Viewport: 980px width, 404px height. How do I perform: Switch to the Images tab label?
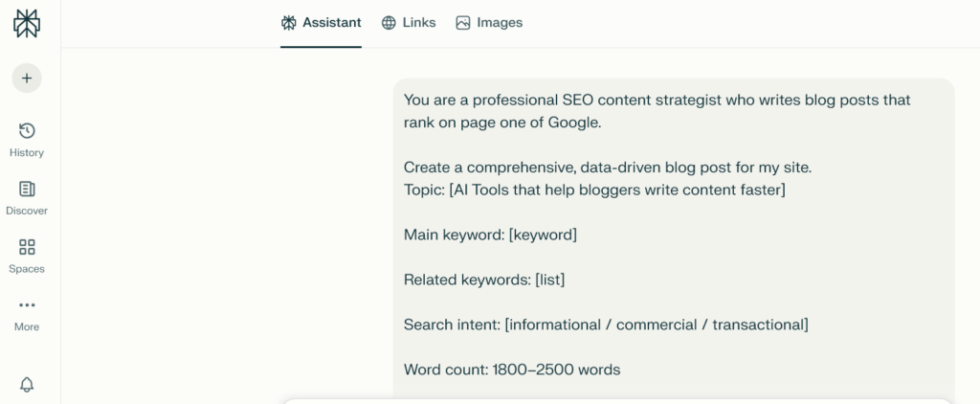[x=500, y=23]
